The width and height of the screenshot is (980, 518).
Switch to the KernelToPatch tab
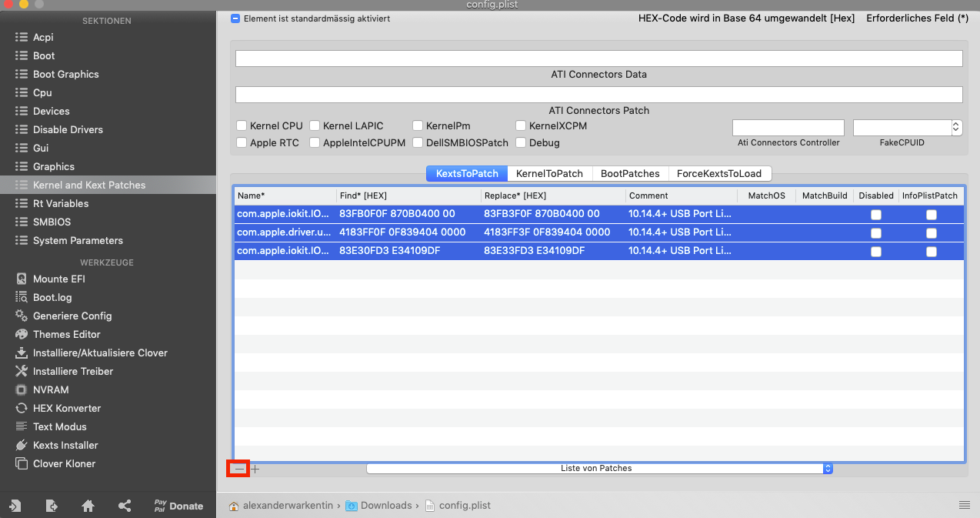pos(549,173)
